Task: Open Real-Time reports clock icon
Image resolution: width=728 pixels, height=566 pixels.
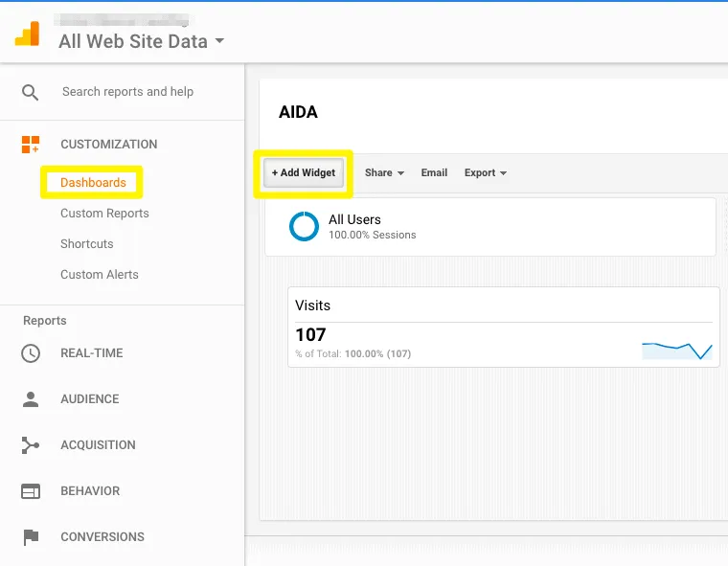Action: [31, 353]
